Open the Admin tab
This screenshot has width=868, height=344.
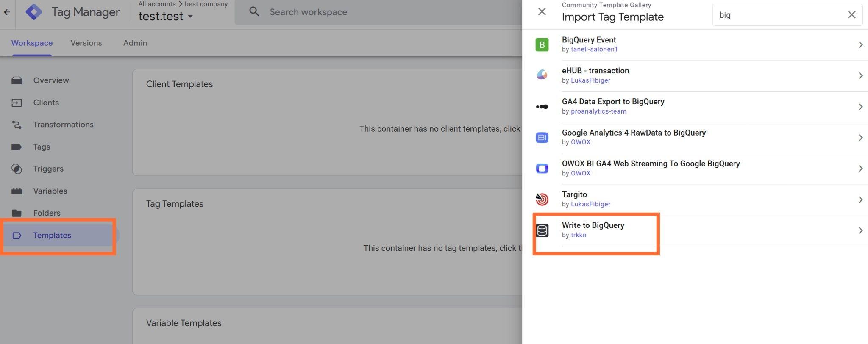tap(135, 43)
